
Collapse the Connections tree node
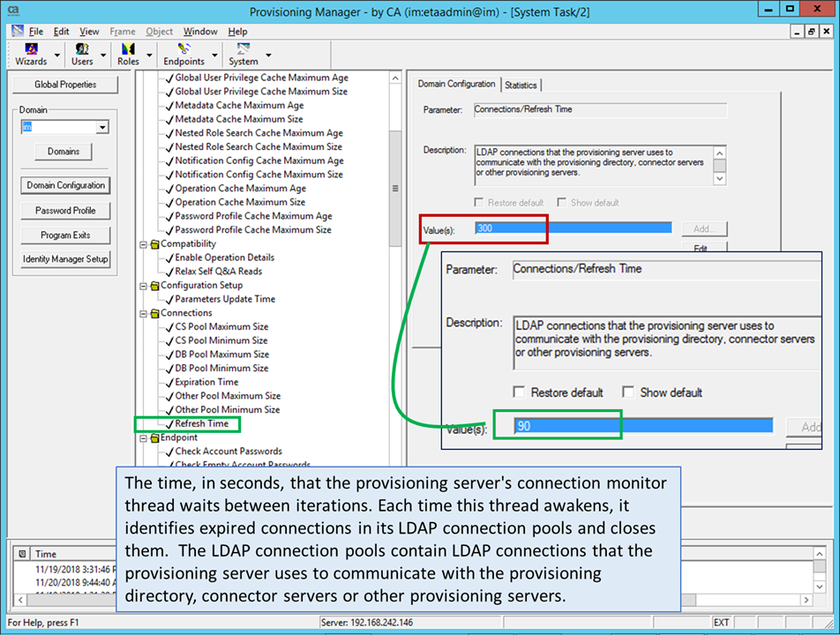(x=144, y=314)
